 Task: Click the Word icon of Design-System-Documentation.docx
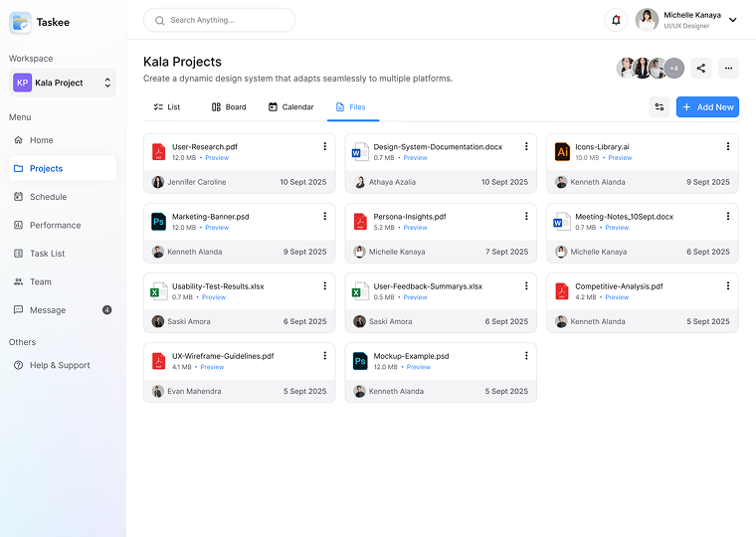tap(360, 152)
